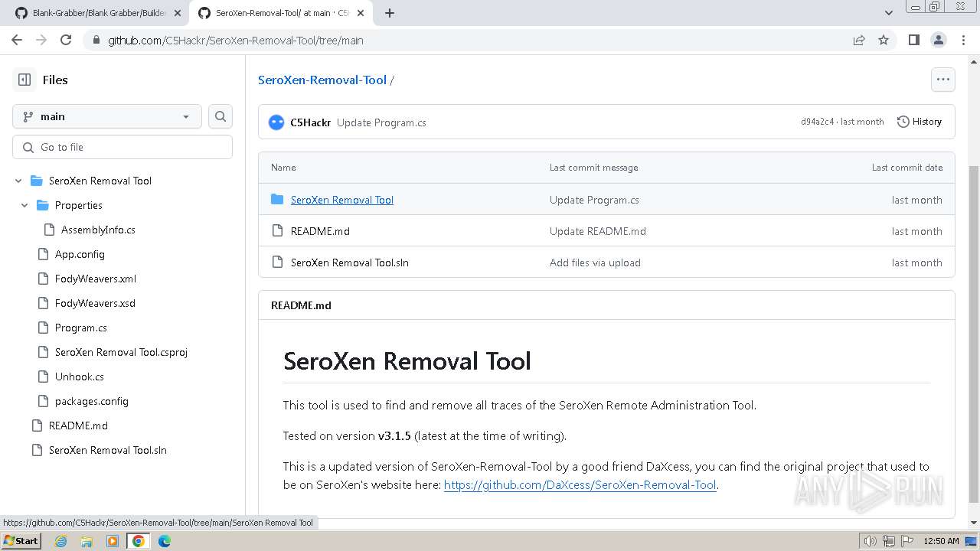Image resolution: width=980 pixels, height=551 pixels.
Task: Collapse the Properties folder chevron
Action: tap(24, 205)
